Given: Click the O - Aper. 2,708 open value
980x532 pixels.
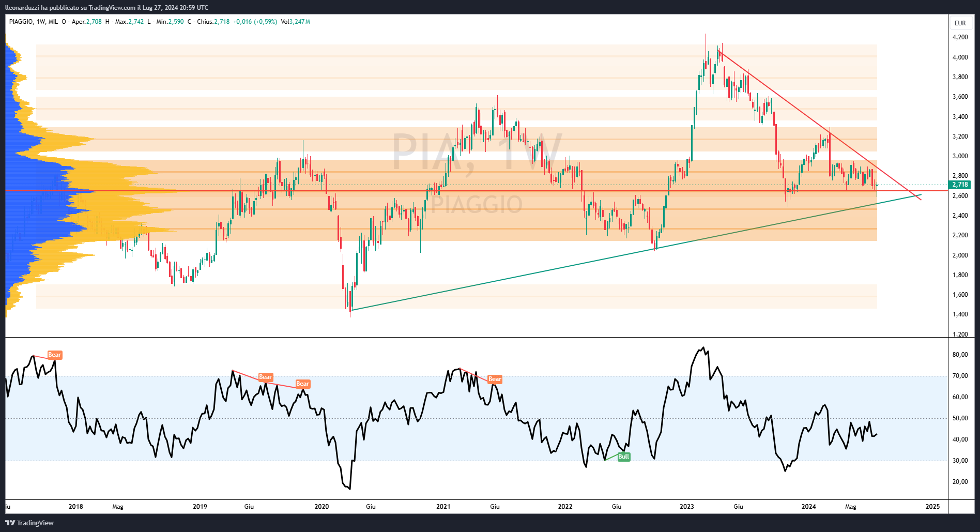Looking at the screenshot, I should (x=82, y=22).
